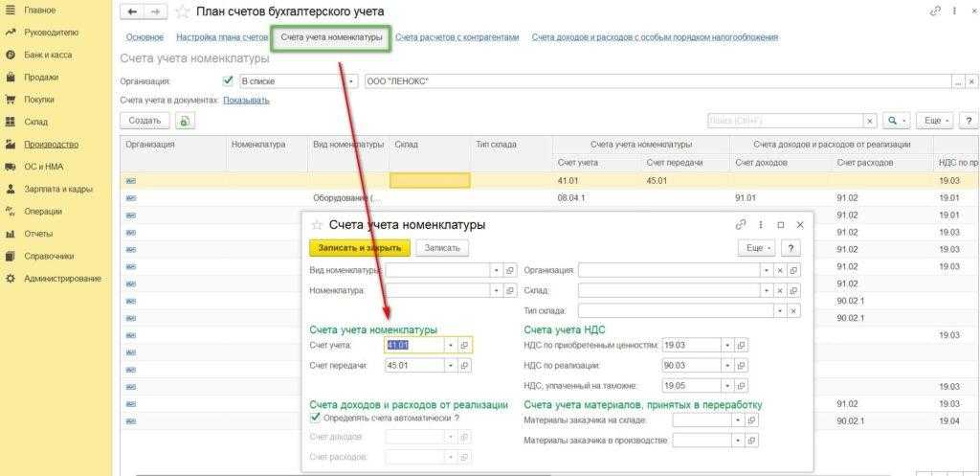Toggle the Организация filter checkbox
Screen dimensions: 980x476
click(x=228, y=81)
